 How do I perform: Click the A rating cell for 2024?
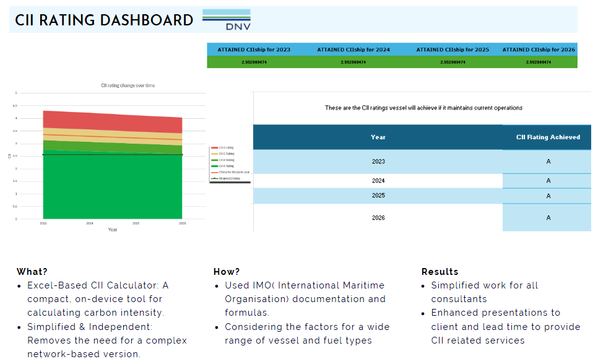[548, 181]
